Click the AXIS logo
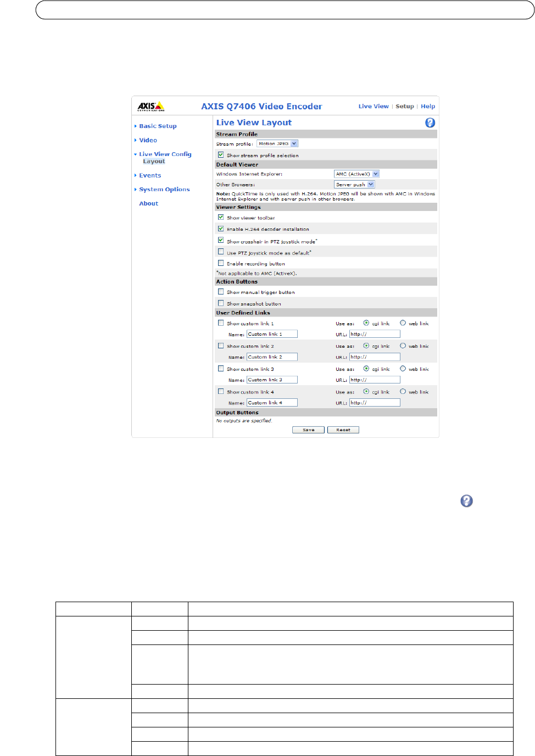Viewport: 535px width, 756px height. [151, 106]
